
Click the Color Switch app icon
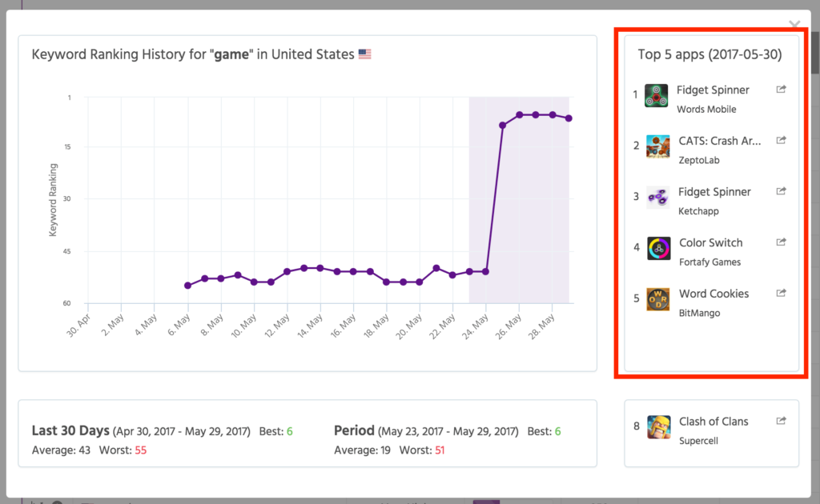[658, 249]
